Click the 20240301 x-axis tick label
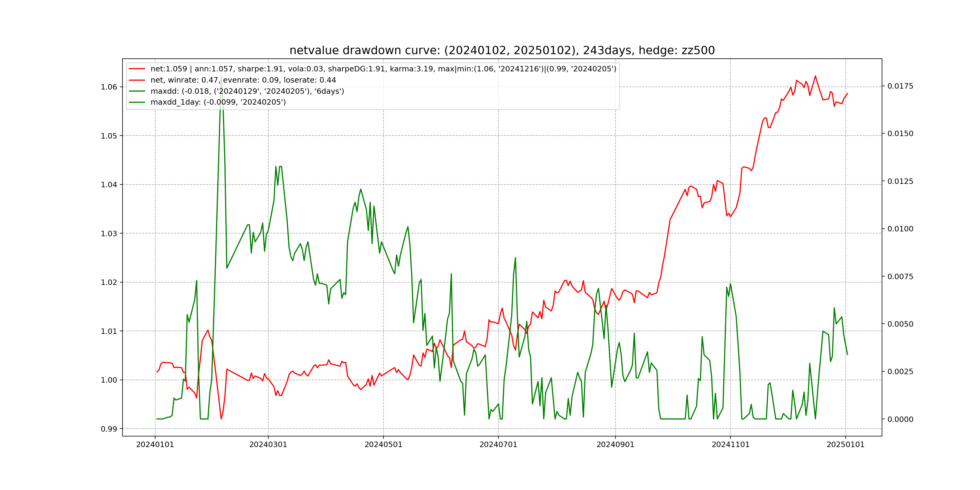This screenshot has width=980, height=490. click(268, 445)
